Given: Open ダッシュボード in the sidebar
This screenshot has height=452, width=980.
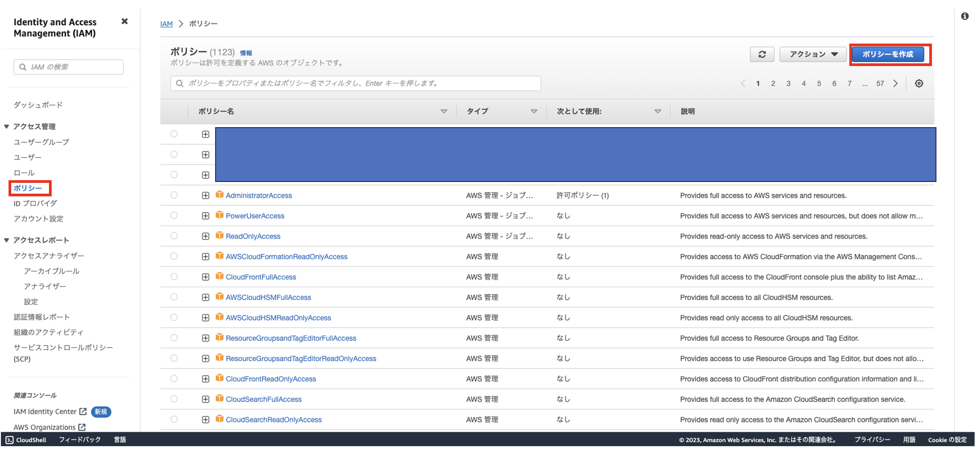Looking at the screenshot, I should click(x=38, y=105).
